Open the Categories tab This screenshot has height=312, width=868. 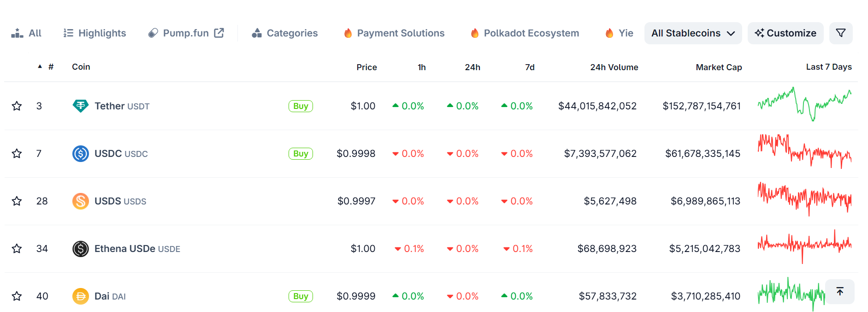pyautogui.click(x=285, y=33)
